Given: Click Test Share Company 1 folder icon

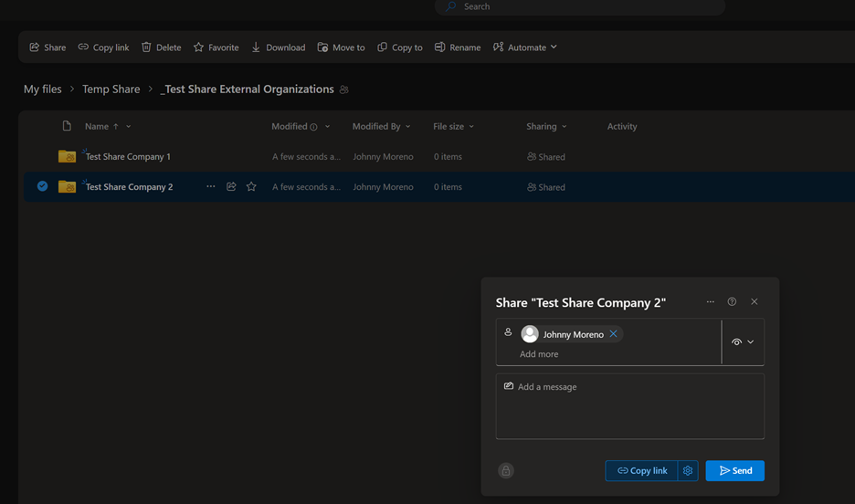Looking at the screenshot, I should (67, 156).
